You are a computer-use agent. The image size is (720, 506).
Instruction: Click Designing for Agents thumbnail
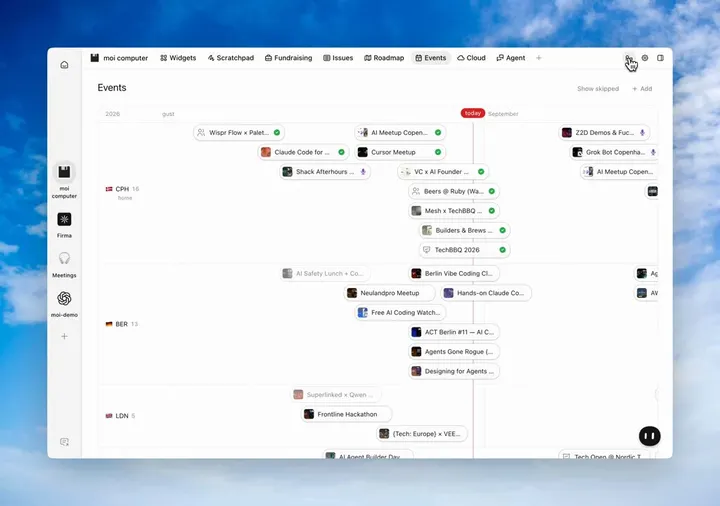coord(416,371)
